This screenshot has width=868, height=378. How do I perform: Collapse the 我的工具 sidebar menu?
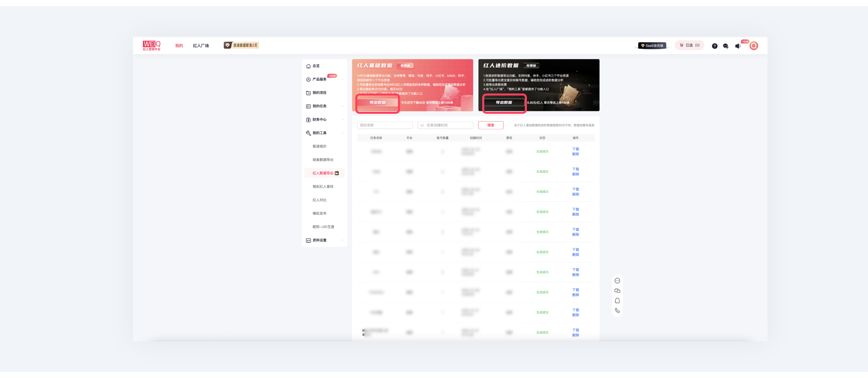point(319,133)
